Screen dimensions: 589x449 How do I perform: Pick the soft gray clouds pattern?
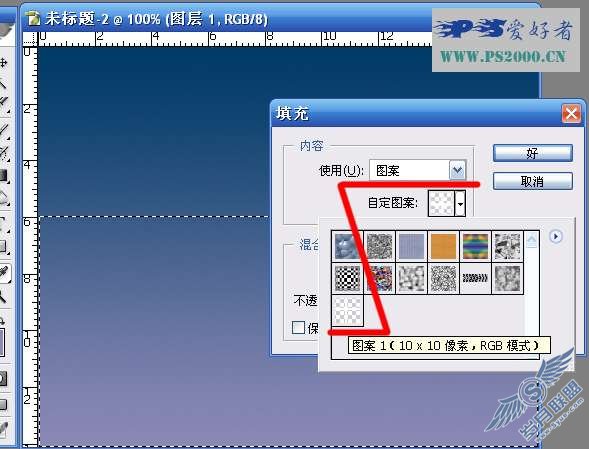(411, 278)
